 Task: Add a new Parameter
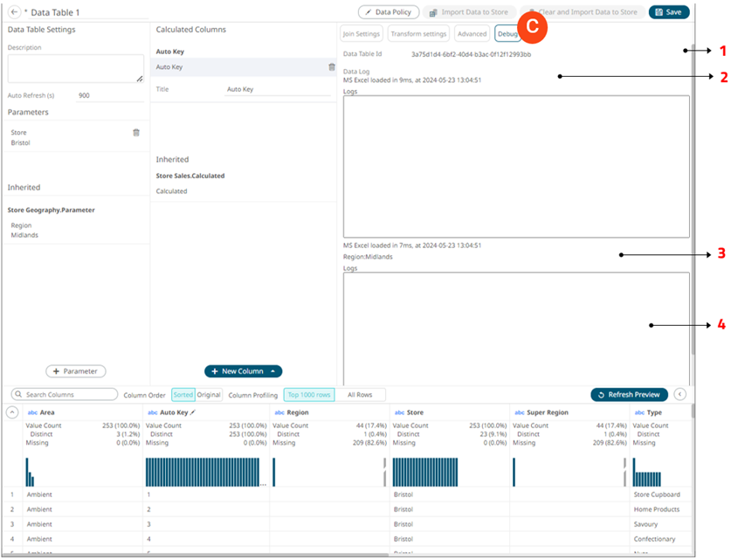[x=75, y=371]
